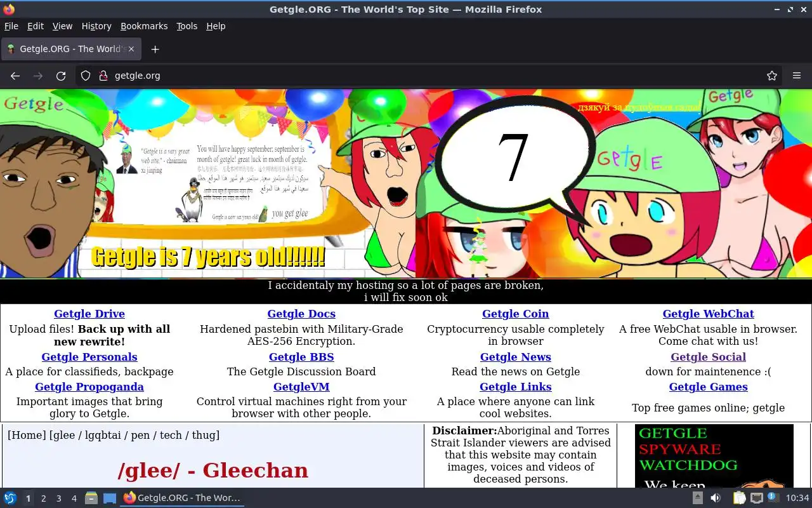Image resolution: width=812 pixels, height=508 pixels.
Task: Open the volume control tray icon
Action: coord(716,498)
